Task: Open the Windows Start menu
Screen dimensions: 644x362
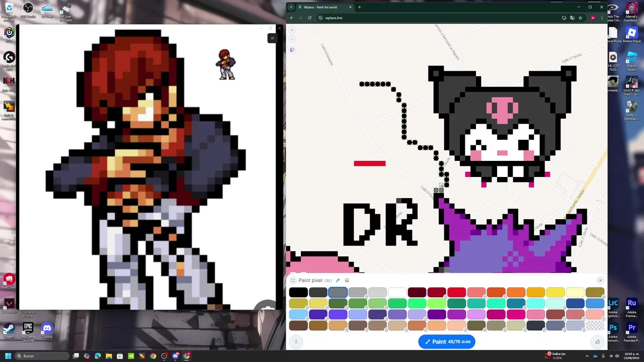Action: coord(8,356)
